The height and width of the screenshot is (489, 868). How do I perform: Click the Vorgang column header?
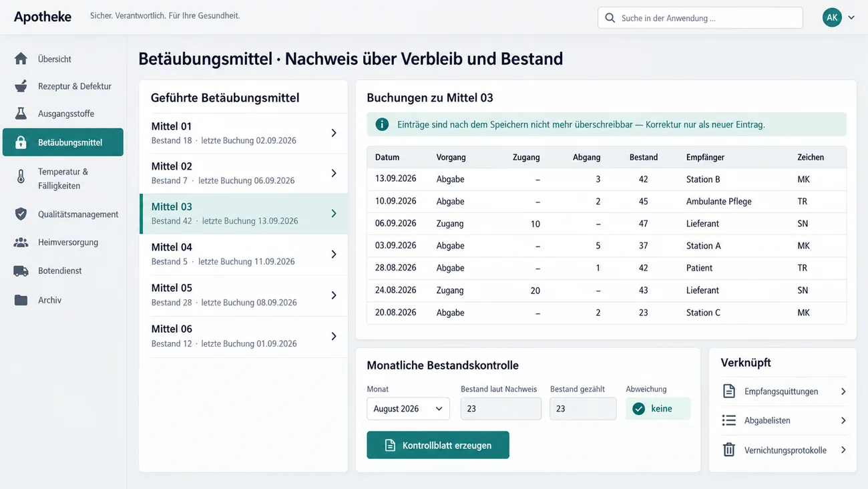click(x=451, y=157)
